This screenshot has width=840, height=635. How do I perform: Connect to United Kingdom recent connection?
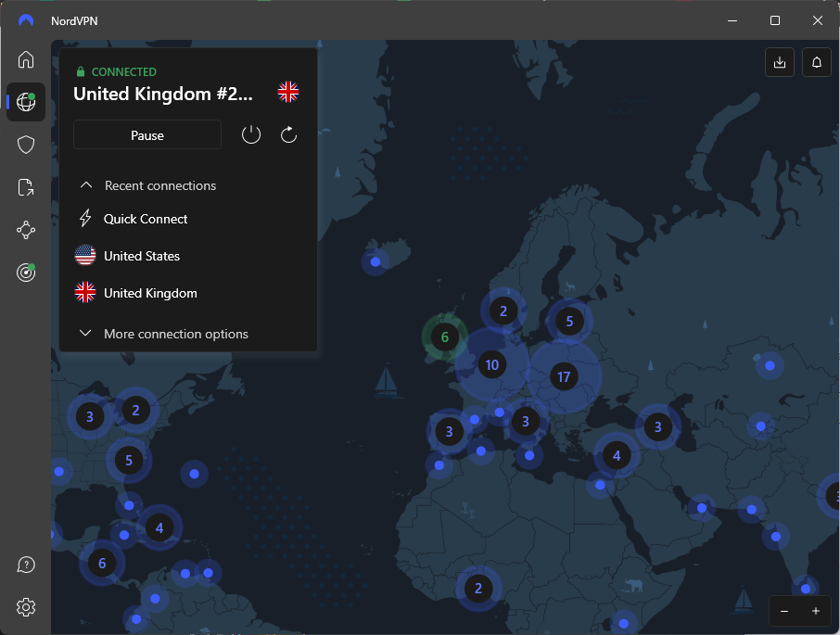(150, 293)
